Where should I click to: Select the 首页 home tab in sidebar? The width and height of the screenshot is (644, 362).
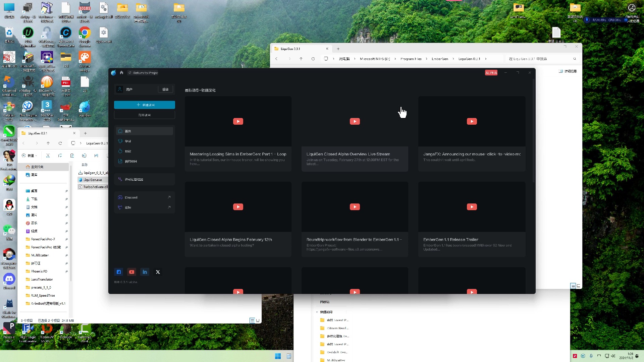pos(145,131)
